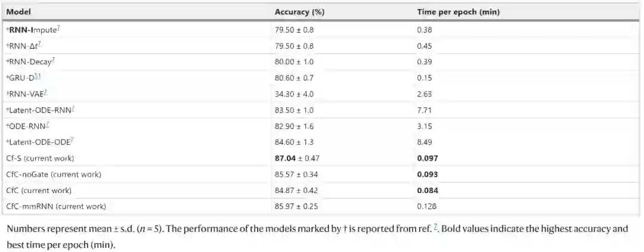This screenshot has height=252, width=644.
Task: Open the reference link after RNN-Δt
Action: pyautogui.click(x=39, y=43)
